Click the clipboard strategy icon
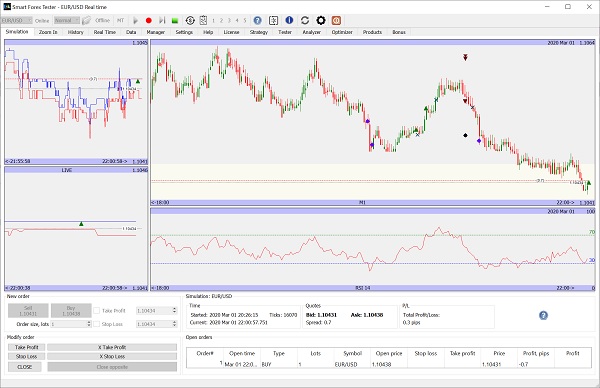 (203, 20)
